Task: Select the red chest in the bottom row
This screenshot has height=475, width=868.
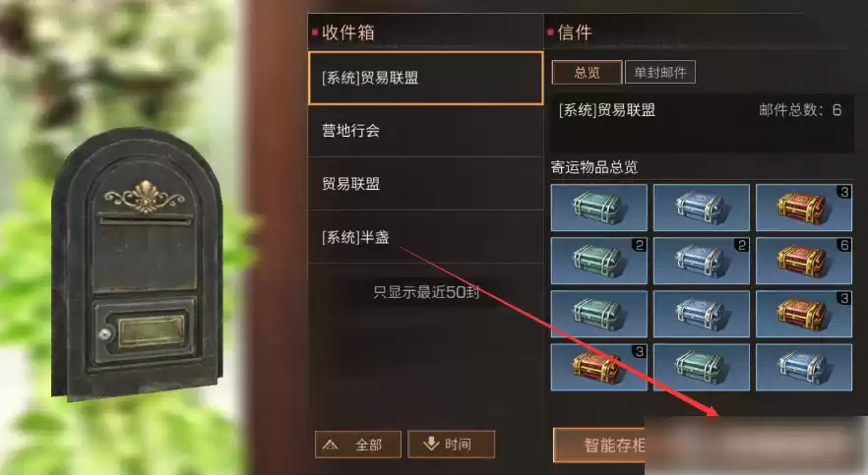Action: 599,367
